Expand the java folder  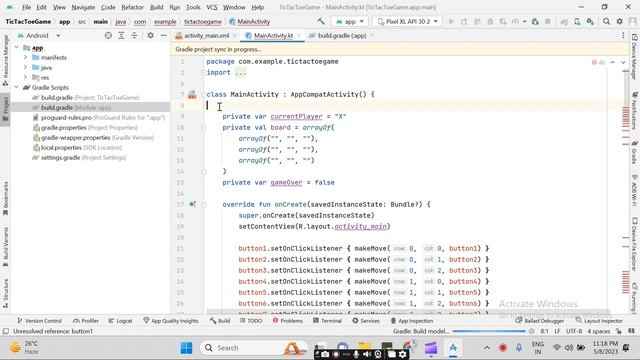point(26,67)
